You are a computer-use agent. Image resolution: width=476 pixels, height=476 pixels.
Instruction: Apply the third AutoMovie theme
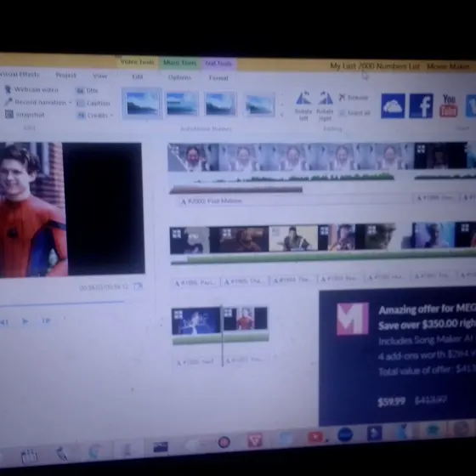point(220,104)
